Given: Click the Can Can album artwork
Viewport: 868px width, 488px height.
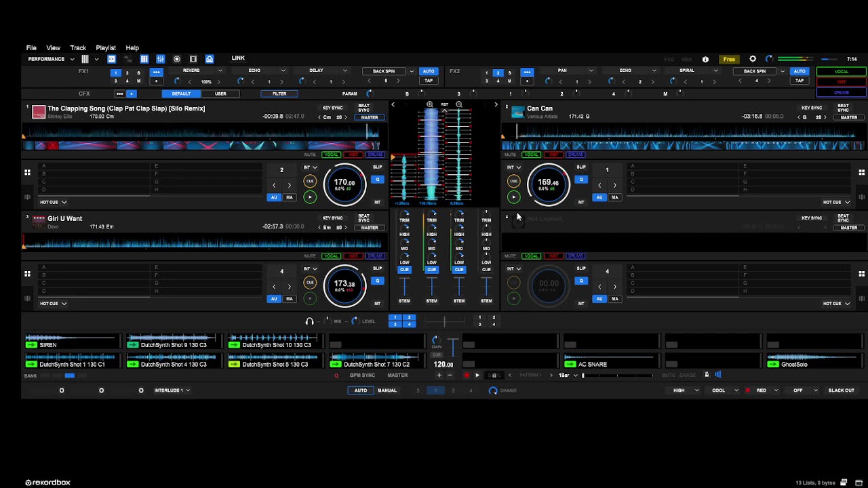Looking at the screenshot, I should (x=518, y=112).
